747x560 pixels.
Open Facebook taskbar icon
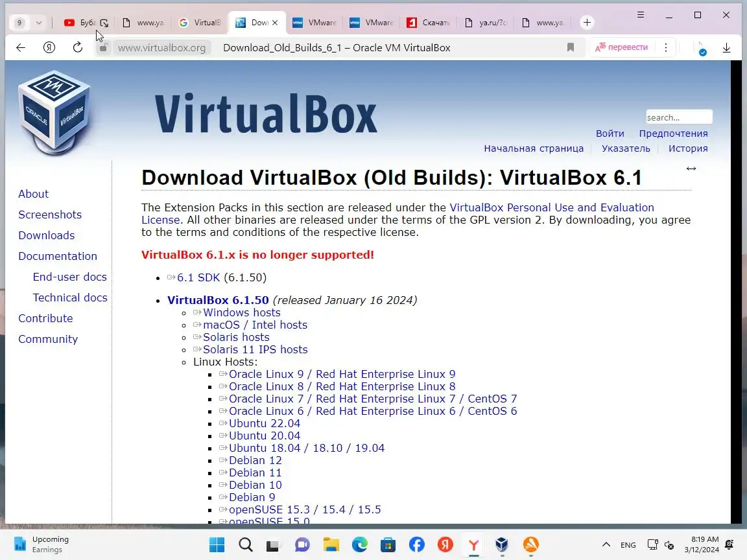(x=417, y=544)
